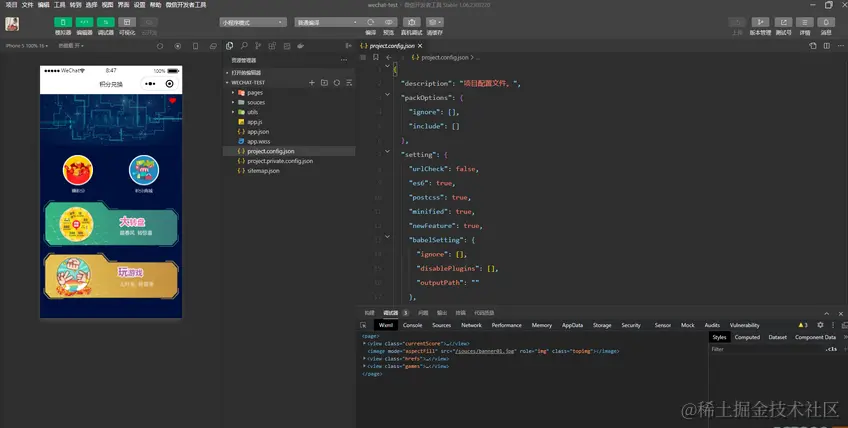Toggle the 可视化 visual panel button
848x428 pixels.
[127, 22]
